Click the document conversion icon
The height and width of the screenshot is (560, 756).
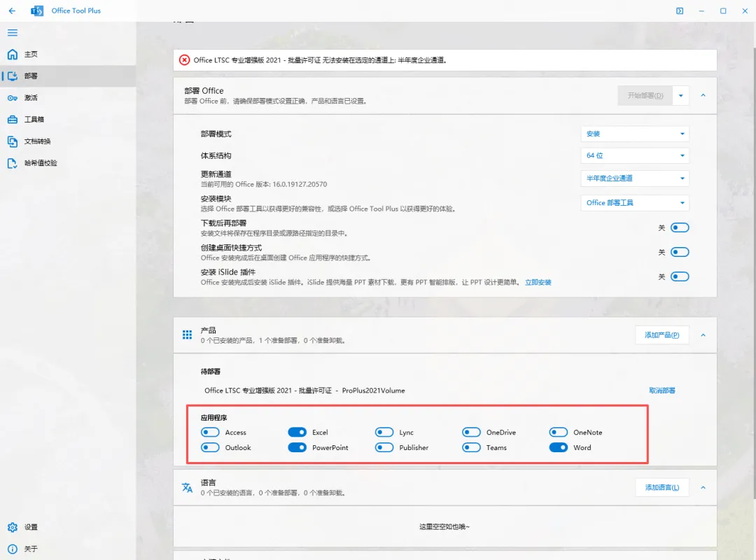[x=13, y=141]
